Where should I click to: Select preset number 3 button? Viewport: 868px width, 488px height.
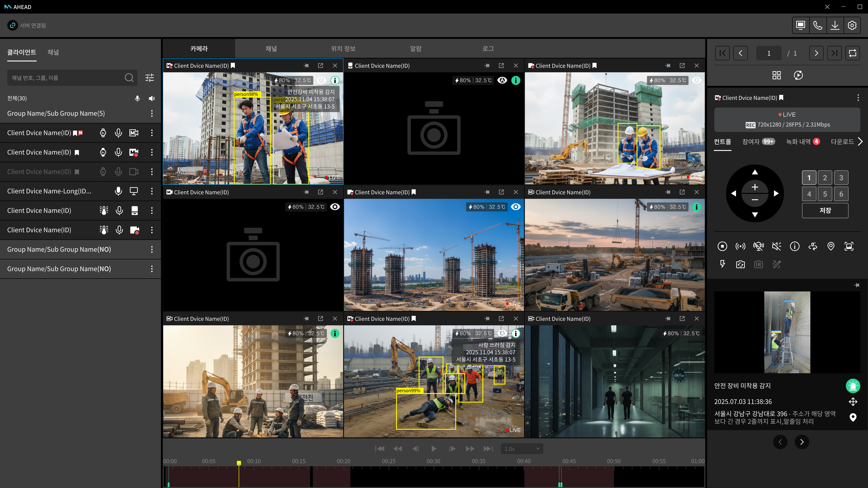point(841,178)
